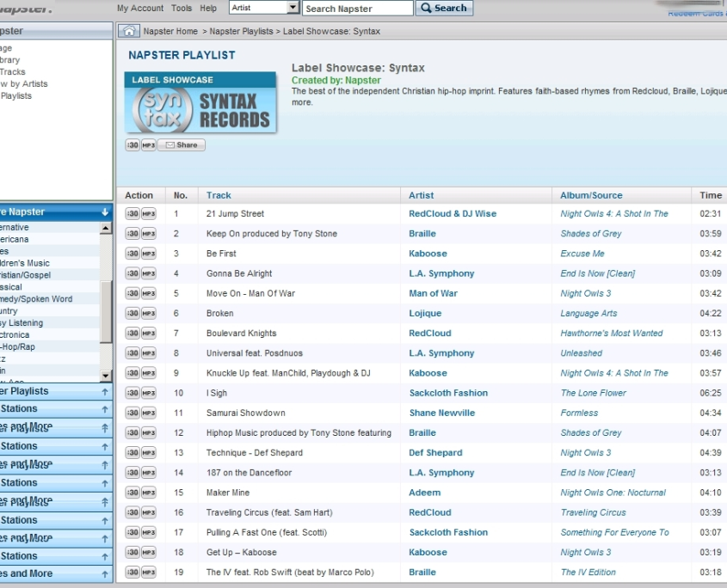Focus the Search Napster input field
Viewport: 727px width, 588px height.
357,9
